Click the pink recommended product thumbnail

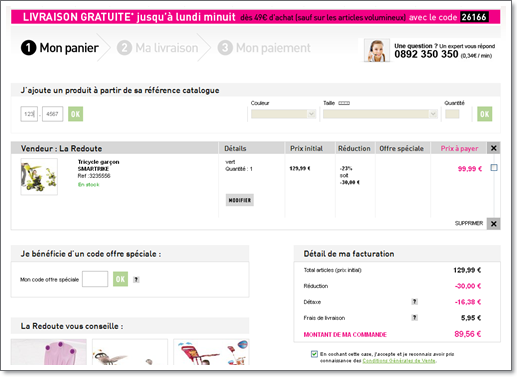(x=49, y=352)
